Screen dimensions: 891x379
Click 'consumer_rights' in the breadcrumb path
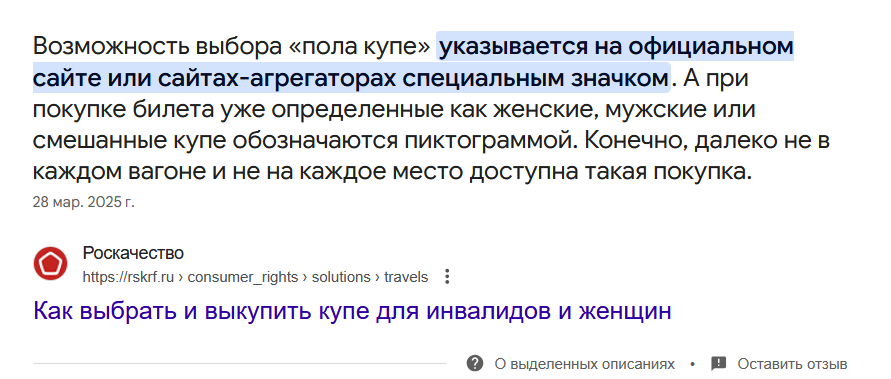pyautogui.click(x=243, y=277)
